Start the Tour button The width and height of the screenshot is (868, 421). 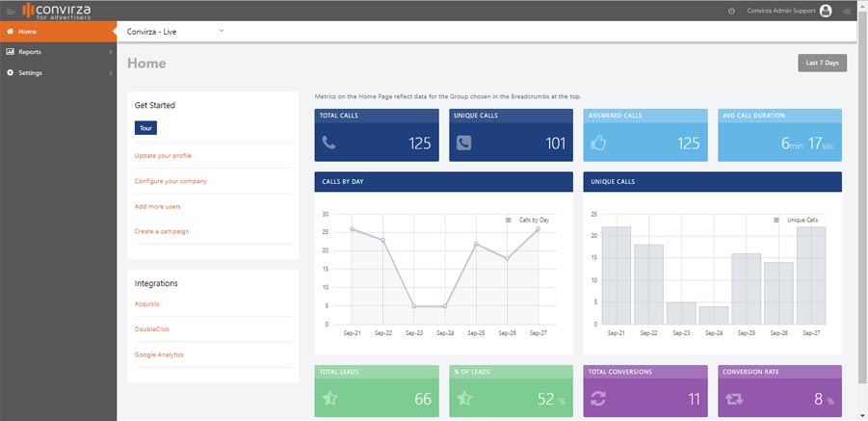[145, 127]
